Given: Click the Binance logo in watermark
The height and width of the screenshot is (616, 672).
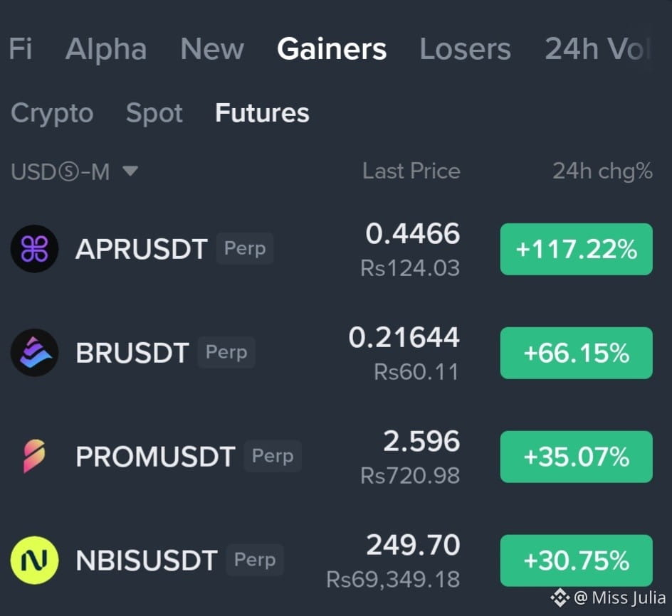Looking at the screenshot, I should pyautogui.click(x=560, y=598).
